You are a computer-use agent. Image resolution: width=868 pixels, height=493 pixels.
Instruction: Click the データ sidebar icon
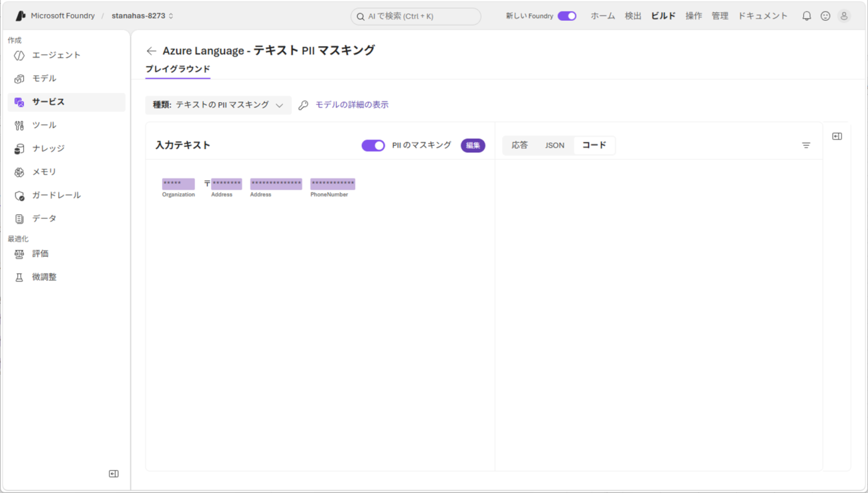click(19, 219)
